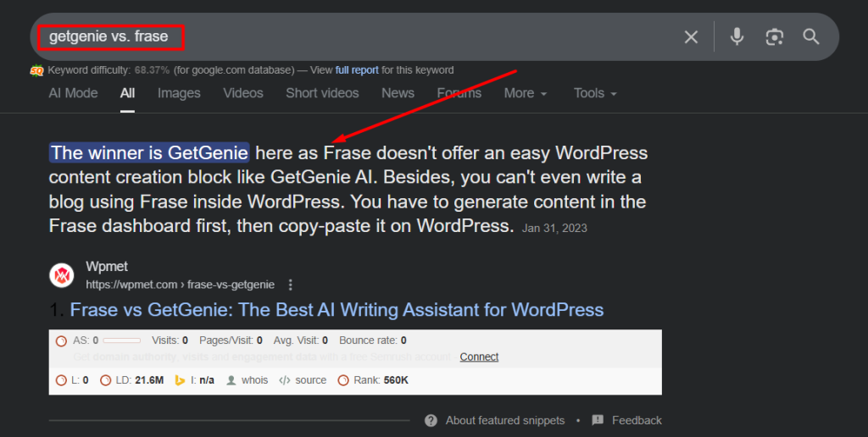
Task: Open the News results tab
Action: tap(398, 93)
